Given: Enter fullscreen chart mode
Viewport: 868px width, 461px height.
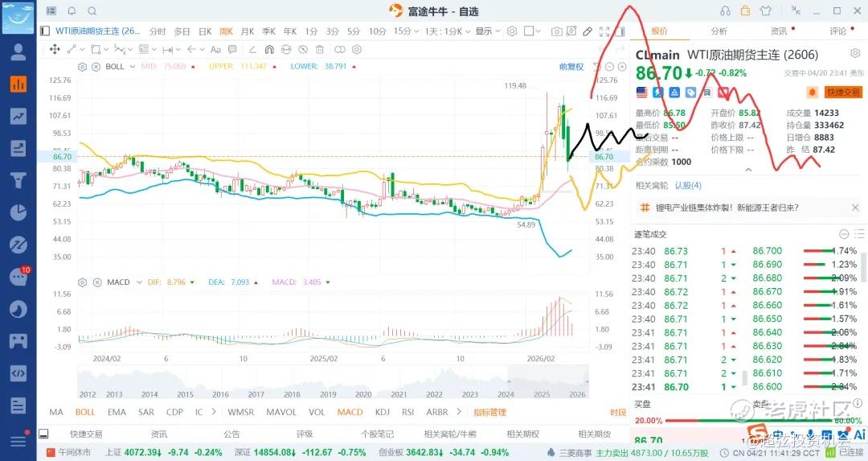Looking at the screenshot, I should [604, 31].
